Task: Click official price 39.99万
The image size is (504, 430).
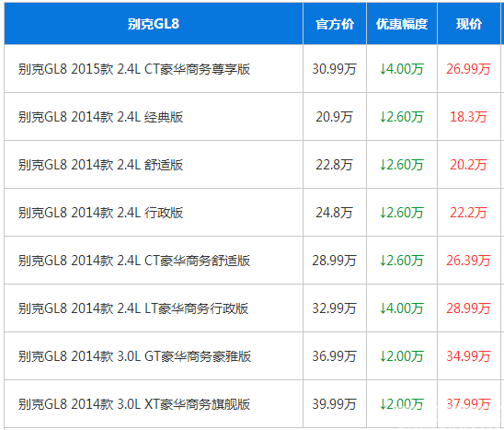Action: (x=334, y=404)
